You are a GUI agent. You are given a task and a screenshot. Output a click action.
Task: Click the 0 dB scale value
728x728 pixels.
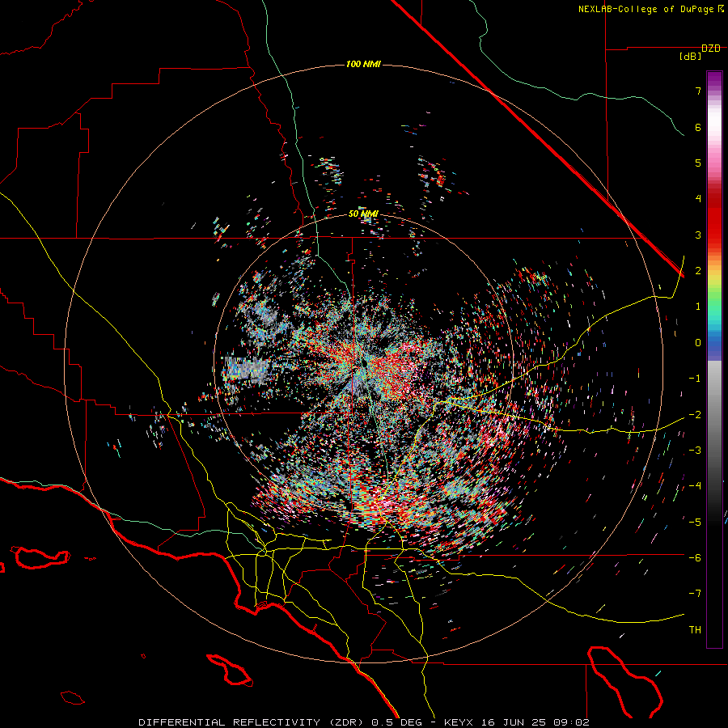coord(698,343)
